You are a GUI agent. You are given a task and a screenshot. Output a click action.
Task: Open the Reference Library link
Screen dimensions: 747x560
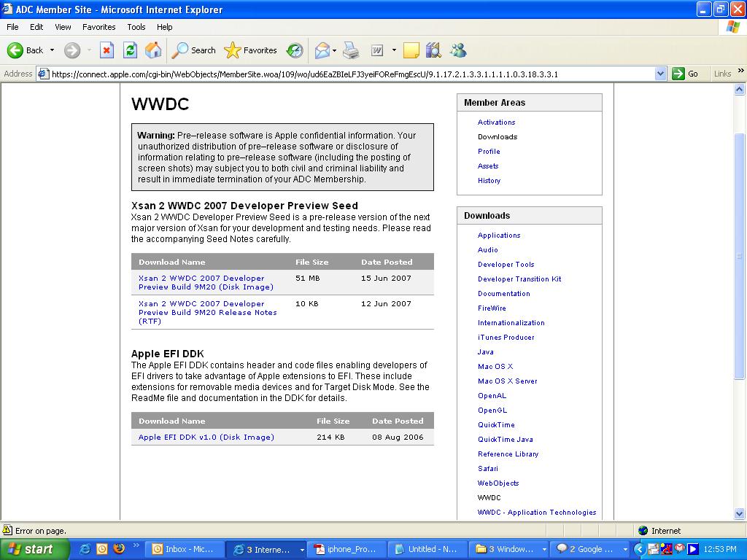(x=508, y=454)
